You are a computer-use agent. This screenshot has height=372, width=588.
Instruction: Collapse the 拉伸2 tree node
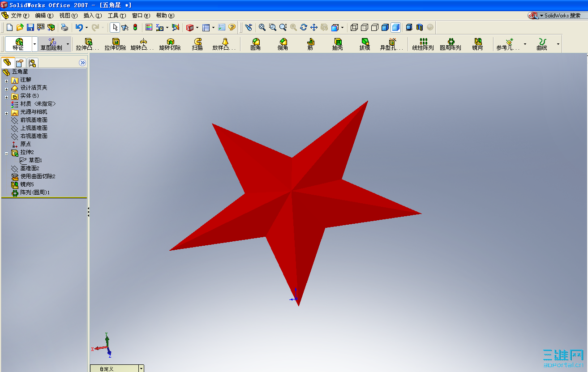coord(6,154)
